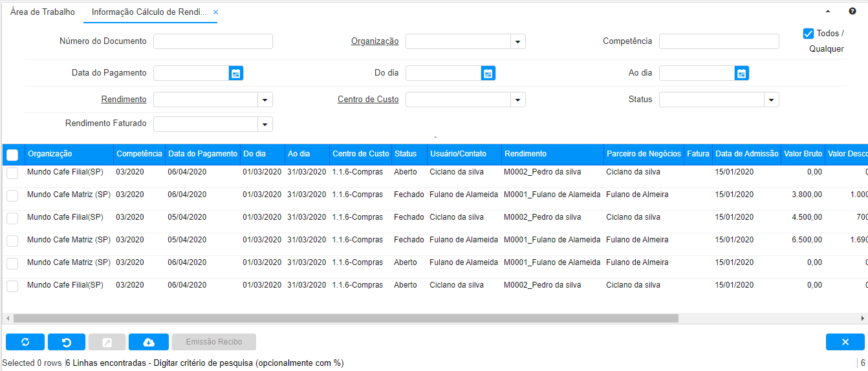Open calendar picker for Ao dia
The width and height of the screenshot is (868, 371).
[742, 73]
